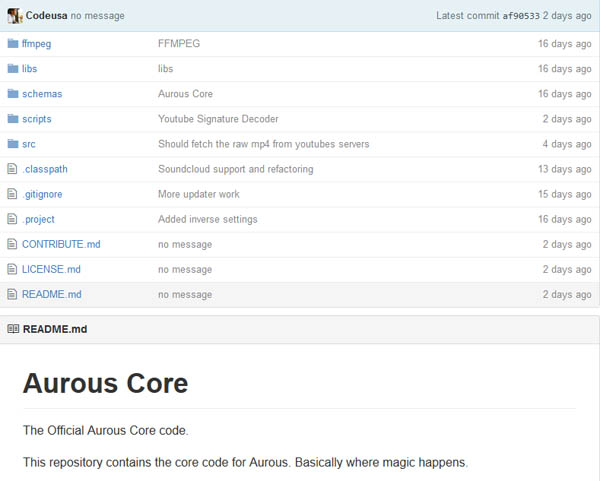Viewport: 600px width, 481px height.
Task: Click the CONTRIBUTE.md file icon
Action: click(12, 244)
